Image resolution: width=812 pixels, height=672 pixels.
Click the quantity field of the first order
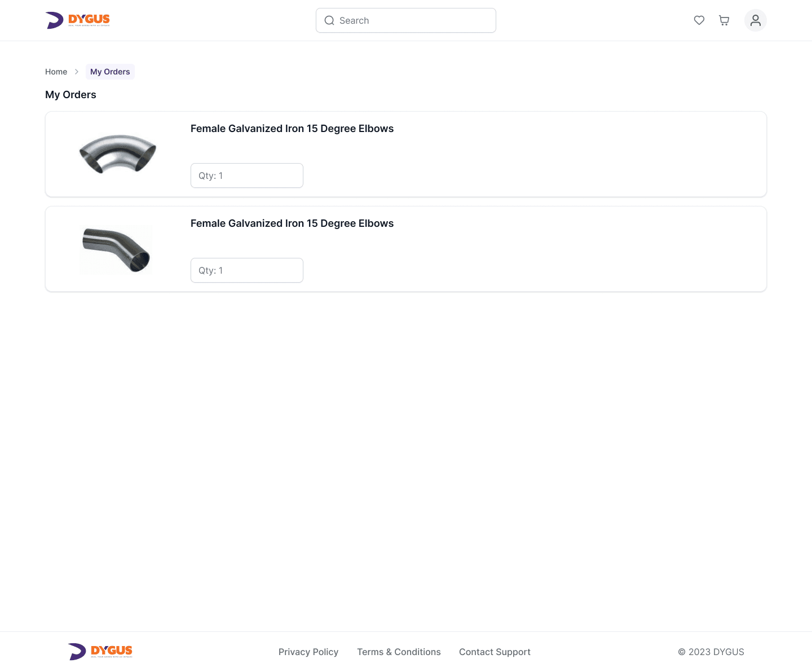click(247, 175)
